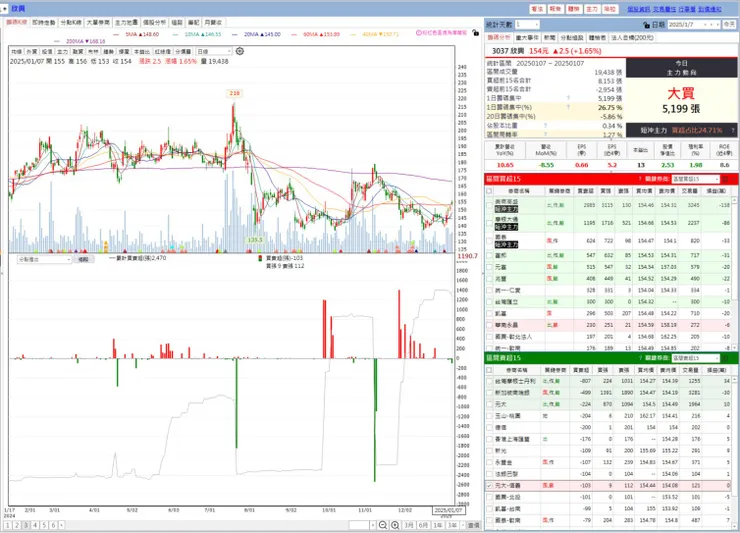Check the 元富 row checkbox
This screenshot has width=740, height=533.
click(489, 267)
